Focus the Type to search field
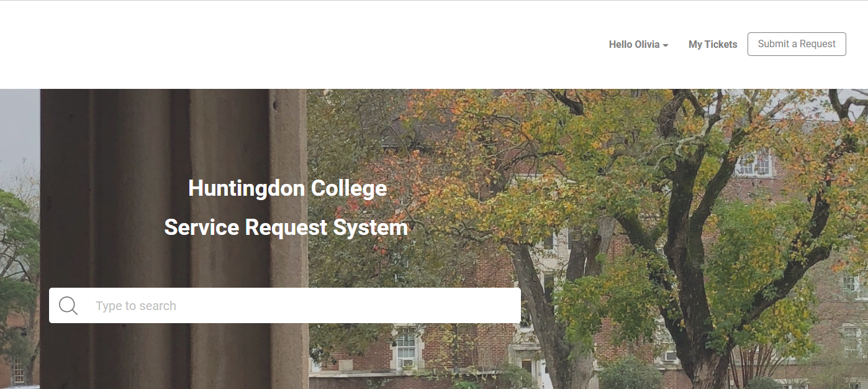 click(285, 305)
